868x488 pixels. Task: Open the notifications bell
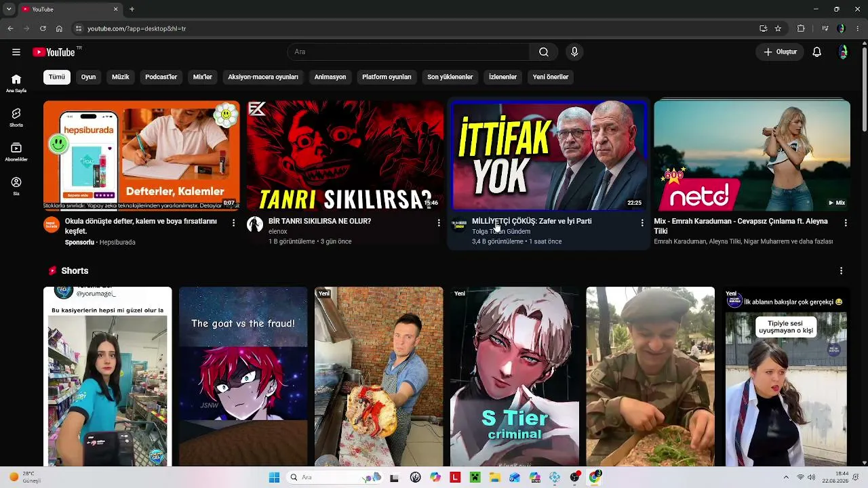(817, 52)
